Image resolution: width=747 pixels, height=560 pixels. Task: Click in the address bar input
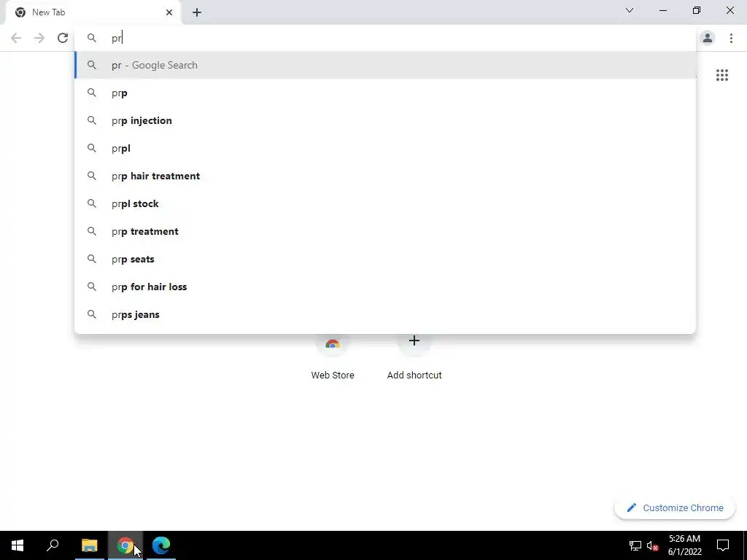pyautogui.click(x=386, y=38)
